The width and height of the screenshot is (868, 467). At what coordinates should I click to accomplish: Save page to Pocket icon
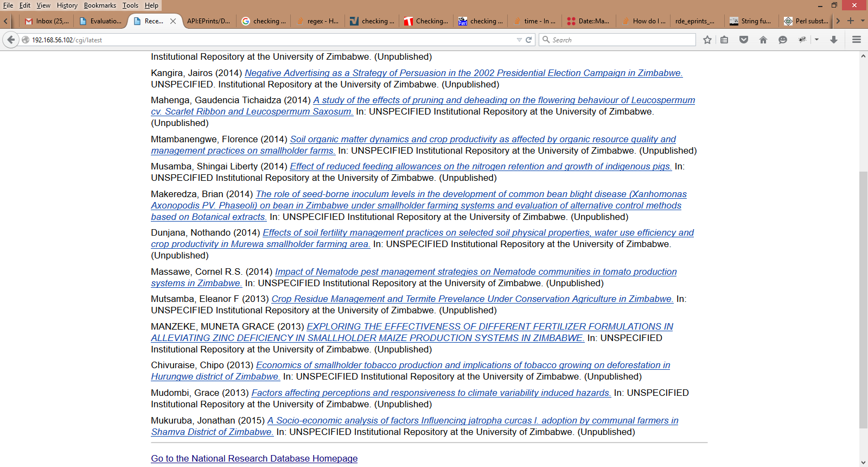(x=744, y=40)
